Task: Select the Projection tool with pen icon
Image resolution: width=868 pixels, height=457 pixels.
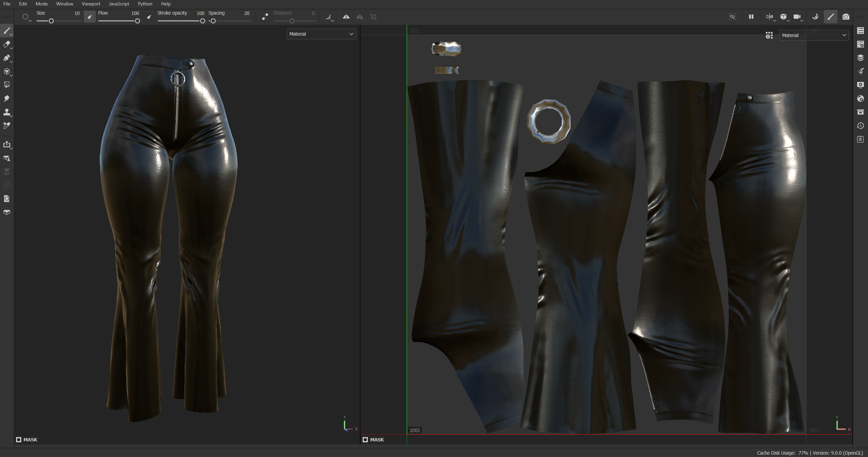Action: pyautogui.click(x=6, y=58)
